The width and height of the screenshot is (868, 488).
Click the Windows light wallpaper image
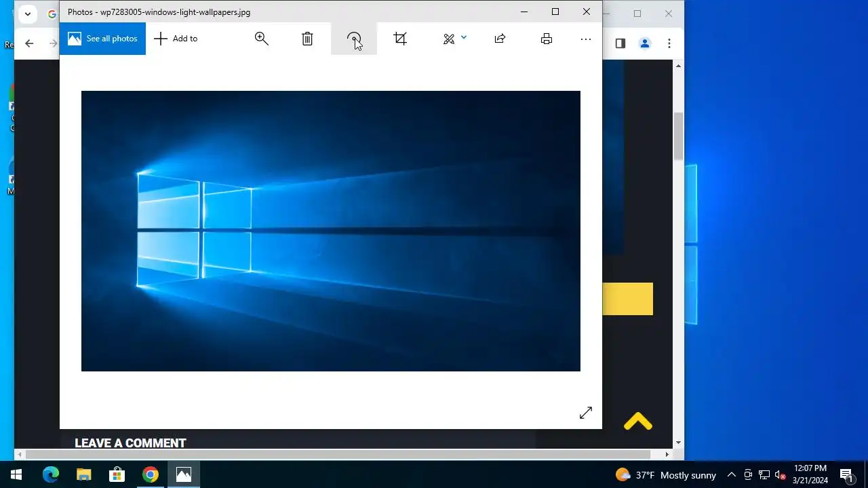(x=331, y=231)
